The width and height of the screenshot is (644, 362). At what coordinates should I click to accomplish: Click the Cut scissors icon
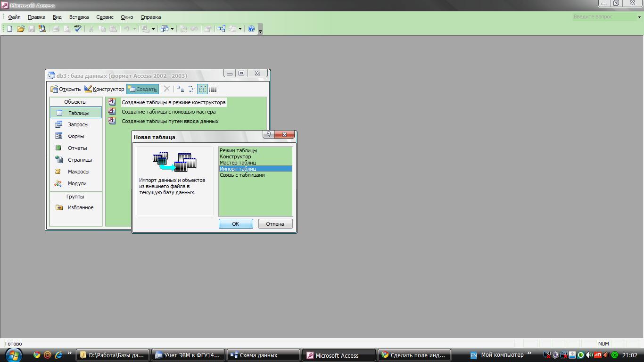click(91, 29)
